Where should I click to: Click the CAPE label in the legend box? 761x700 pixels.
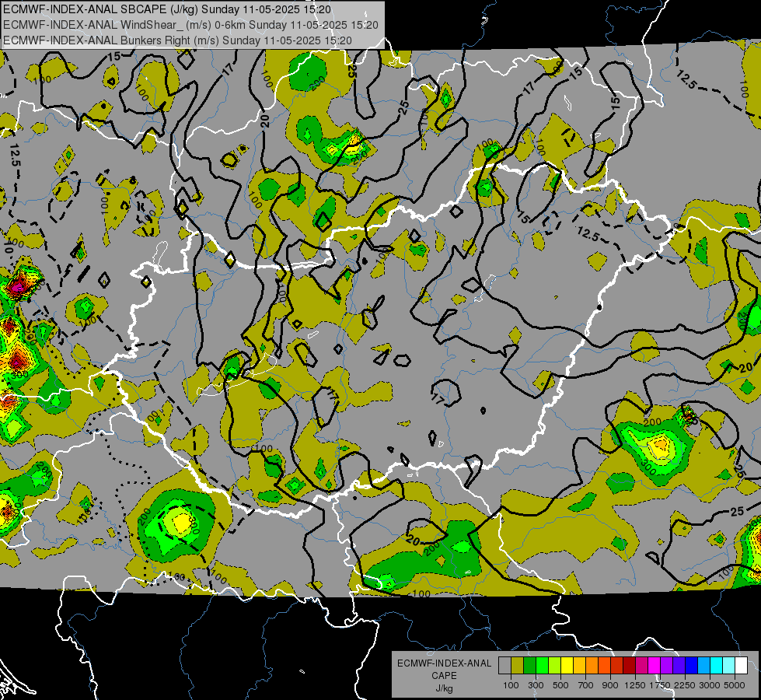click(x=444, y=676)
